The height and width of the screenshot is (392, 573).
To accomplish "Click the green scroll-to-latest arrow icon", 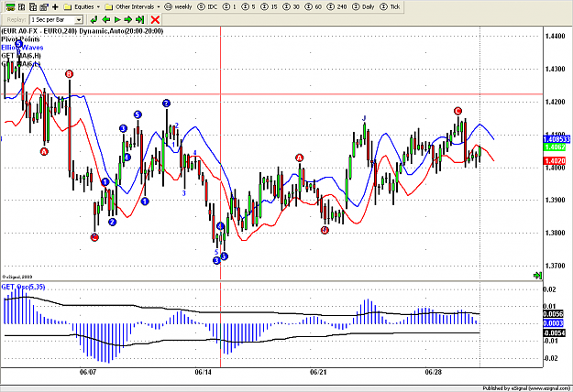I will [537, 275].
